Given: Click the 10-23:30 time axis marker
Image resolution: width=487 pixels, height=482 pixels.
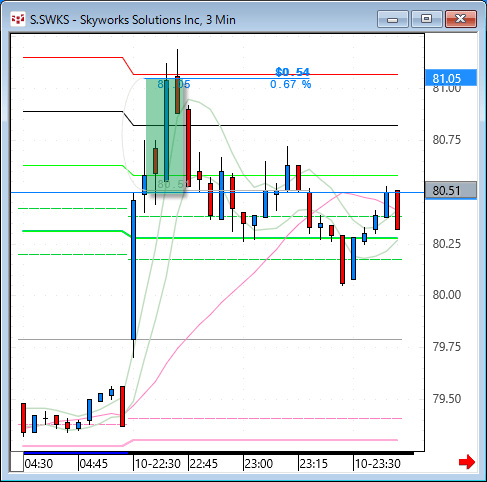Looking at the screenshot, I should [x=378, y=464].
